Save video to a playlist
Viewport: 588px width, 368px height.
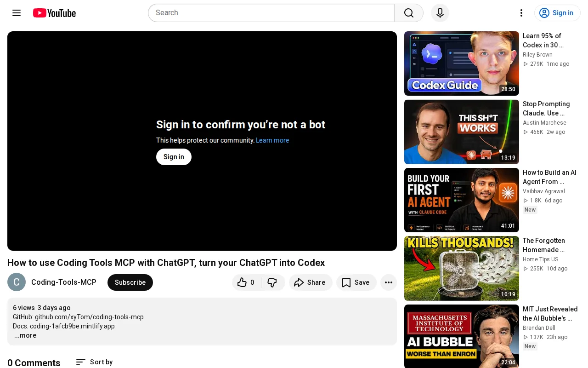click(356, 282)
